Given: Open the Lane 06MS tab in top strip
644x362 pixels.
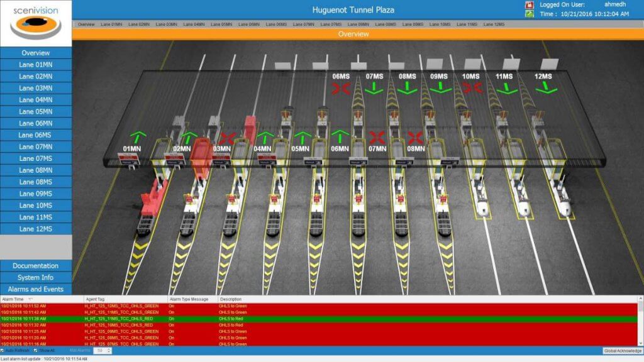Looking at the screenshot, I should click(x=276, y=25).
